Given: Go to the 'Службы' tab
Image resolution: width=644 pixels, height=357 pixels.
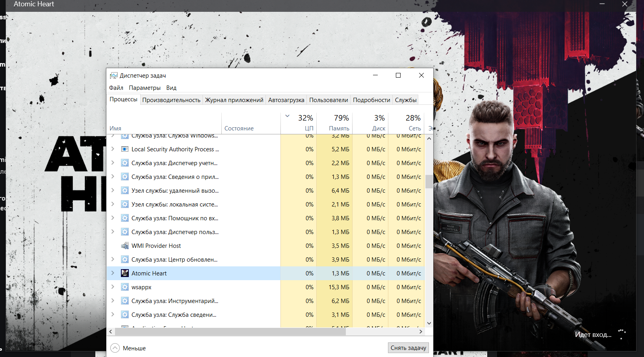Looking at the screenshot, I should pos(406,100).
